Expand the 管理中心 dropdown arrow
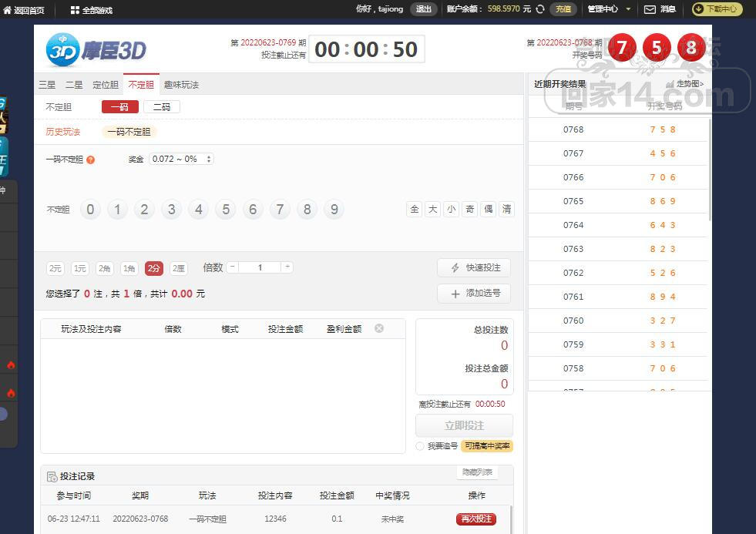The height and width of the screenshot is (534, 756). (x=628, y=9)
